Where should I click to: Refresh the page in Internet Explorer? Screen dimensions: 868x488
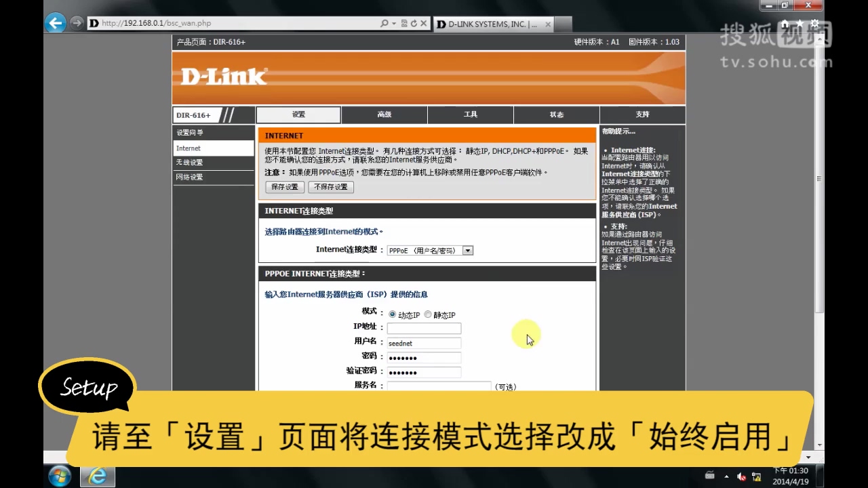tap(414, 23)
